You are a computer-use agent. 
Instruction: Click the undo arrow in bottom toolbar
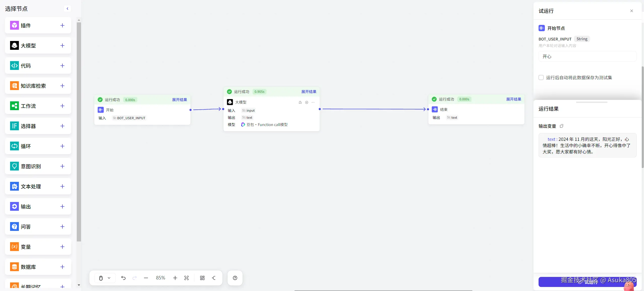[123, 278]
